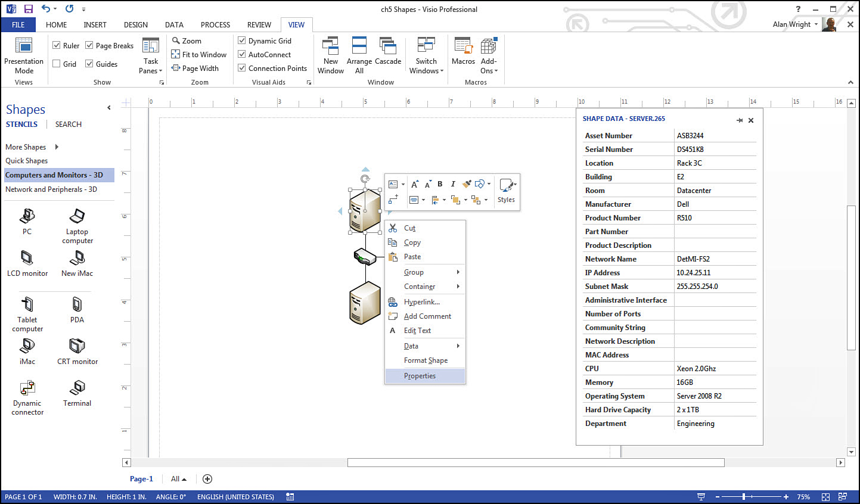Select the Quick Shapes stencil

pyautogui.click(x=27, y=160)
